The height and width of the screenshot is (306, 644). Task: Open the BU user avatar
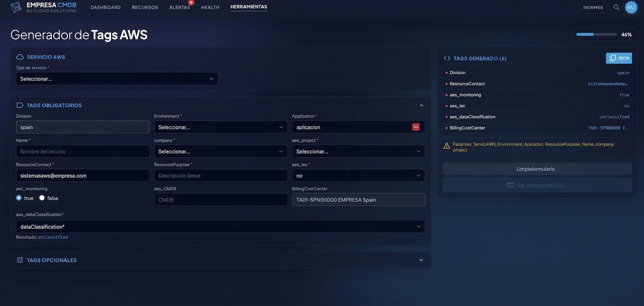[x=631, y=7]
